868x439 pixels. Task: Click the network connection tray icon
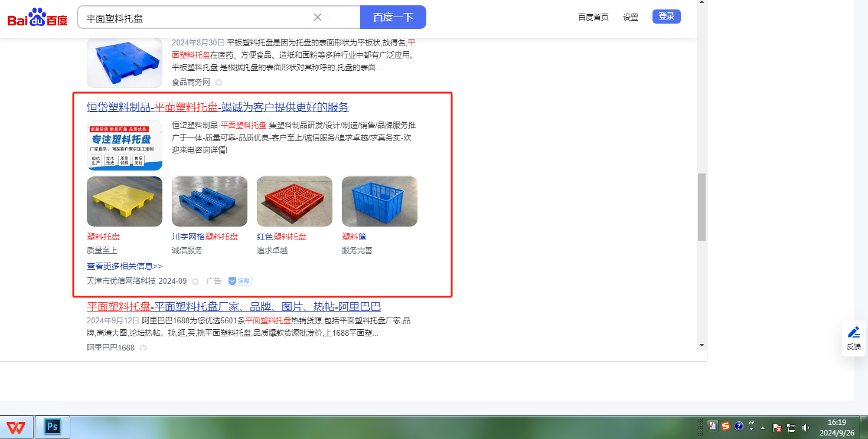(x=791, y=427)
